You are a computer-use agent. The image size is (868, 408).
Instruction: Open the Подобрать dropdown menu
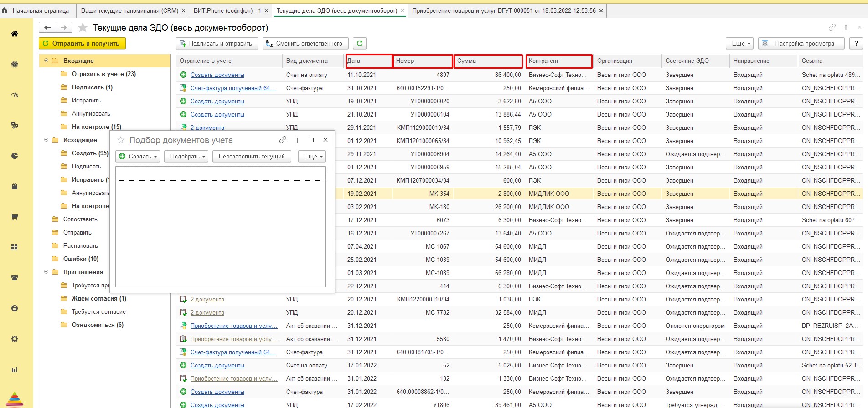186,156
